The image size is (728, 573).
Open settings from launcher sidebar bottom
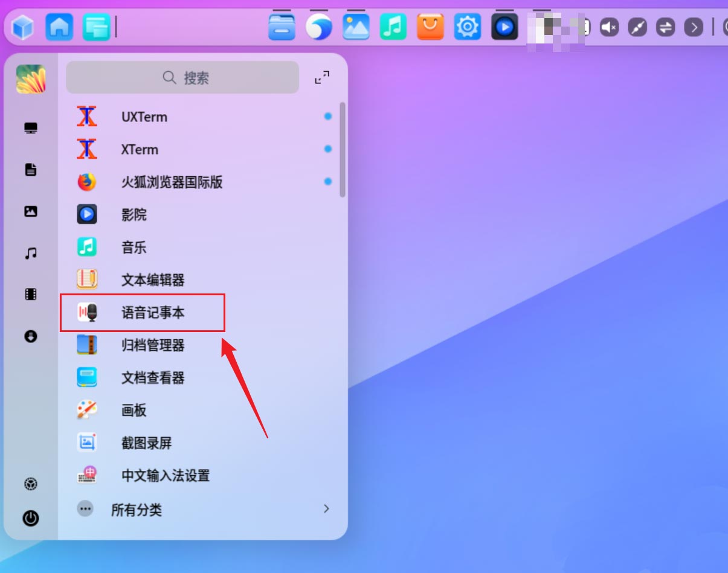(x=31, y=484)
